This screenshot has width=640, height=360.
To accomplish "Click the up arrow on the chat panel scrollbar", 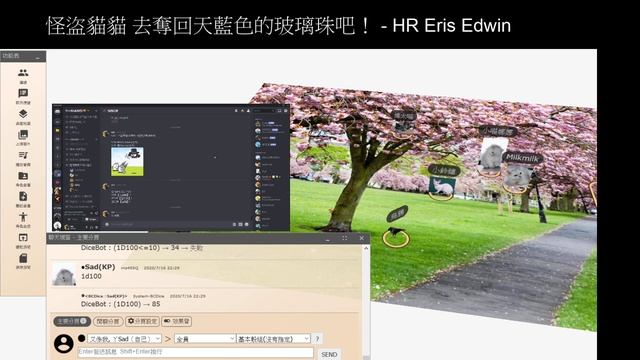I will pos(366,248).
